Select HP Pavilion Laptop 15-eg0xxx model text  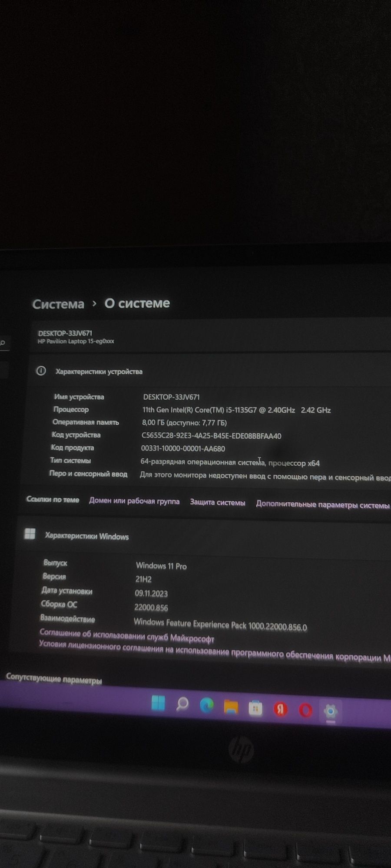76,341
